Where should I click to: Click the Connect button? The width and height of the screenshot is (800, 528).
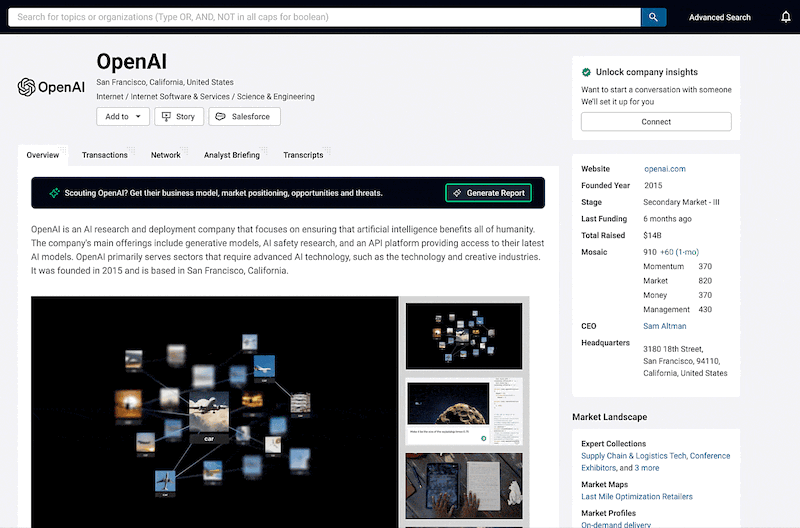656,122
